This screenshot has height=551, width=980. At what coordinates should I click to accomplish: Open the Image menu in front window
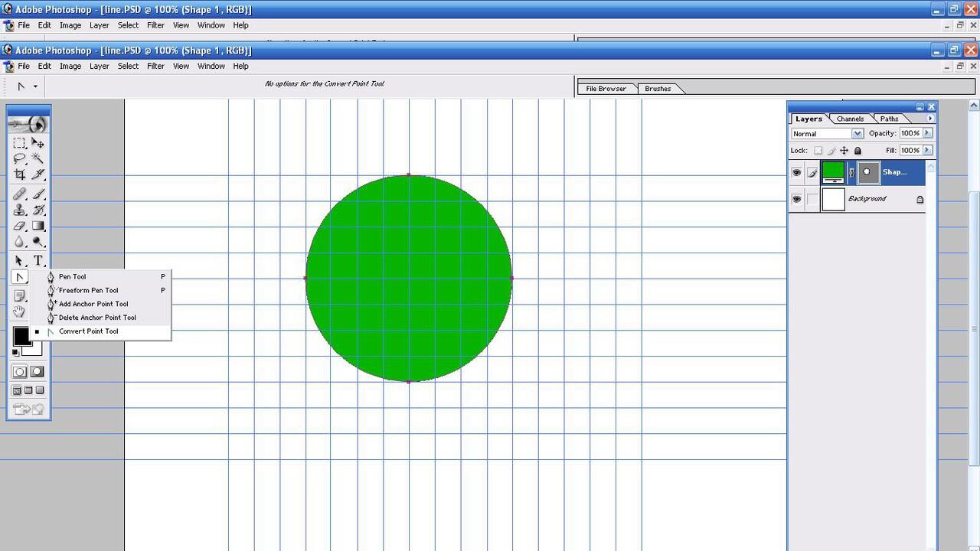pos(70,66)
